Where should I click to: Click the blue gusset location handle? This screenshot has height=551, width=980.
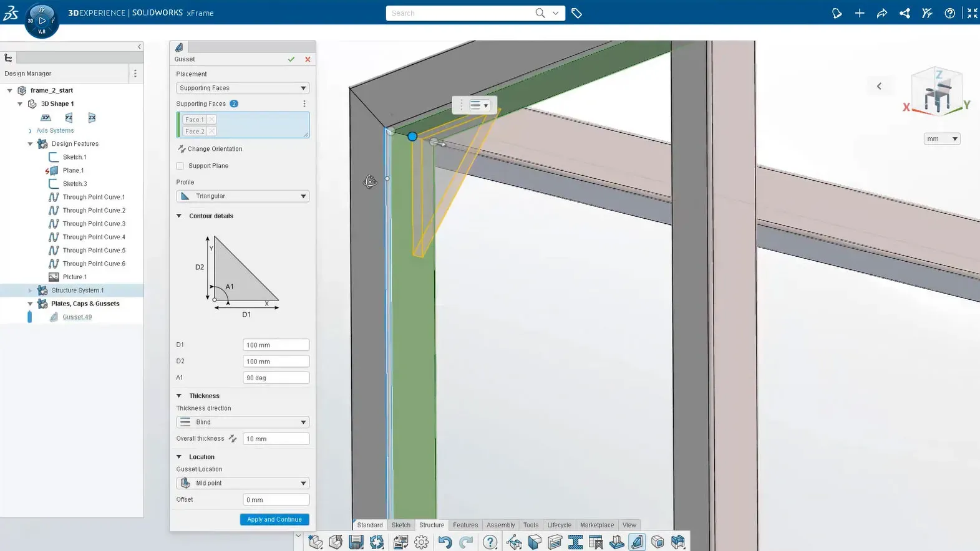[412, 136]
